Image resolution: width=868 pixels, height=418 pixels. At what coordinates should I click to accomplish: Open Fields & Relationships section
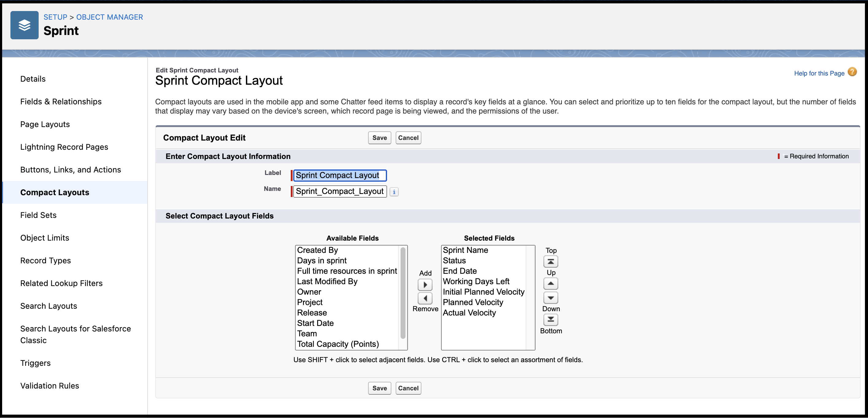click(61, 102)
